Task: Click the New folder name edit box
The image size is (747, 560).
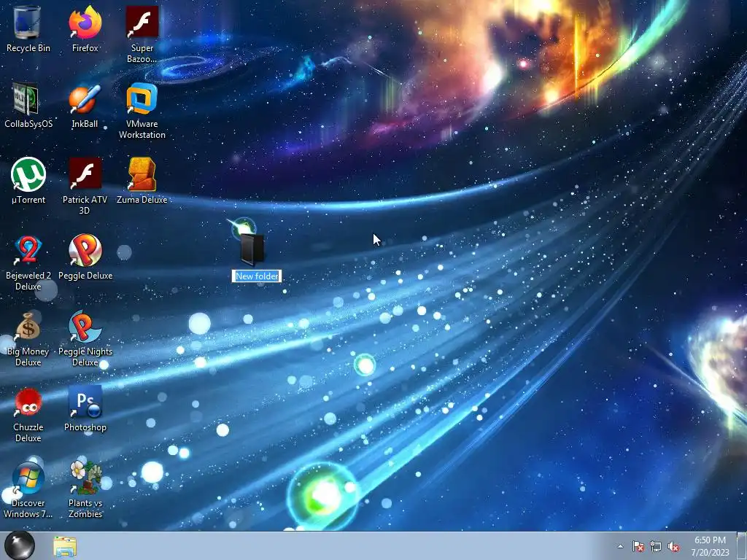Action: click(x=257, y=276)
